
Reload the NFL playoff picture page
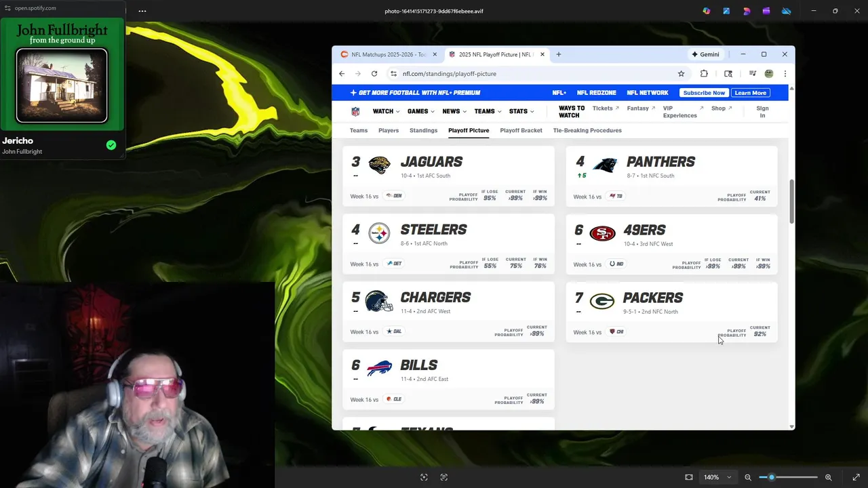[x=374, y=73]
